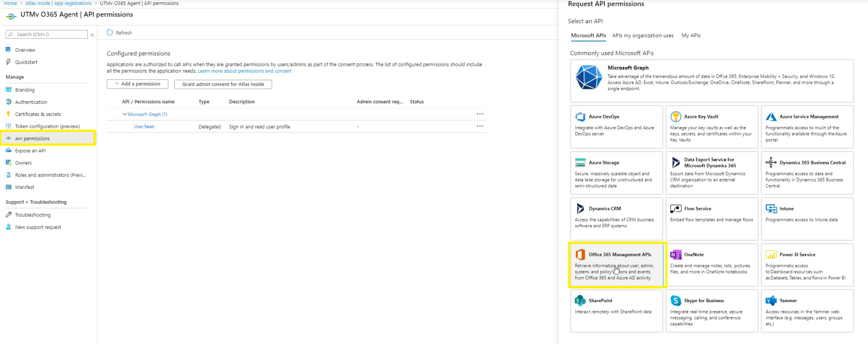Screen dimensions: 868x344
Task: Select Certificates & secrets menu item
Action: click(x=38, y=114)
